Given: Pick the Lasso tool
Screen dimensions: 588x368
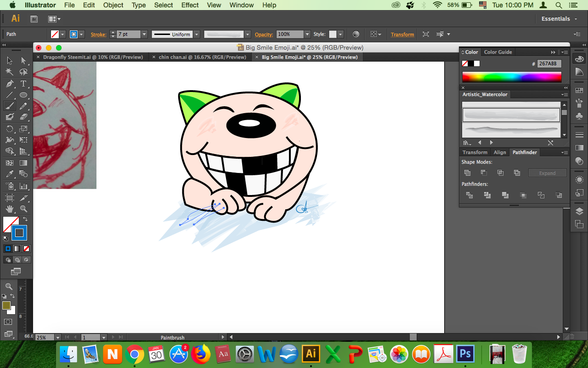Looking at the screenshot, I should point(23,72).
